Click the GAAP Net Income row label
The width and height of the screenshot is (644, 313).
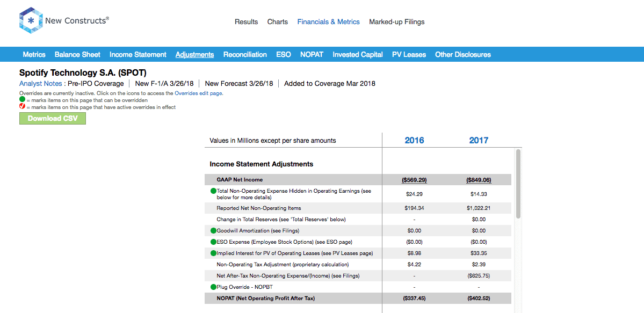coord(240,179)
